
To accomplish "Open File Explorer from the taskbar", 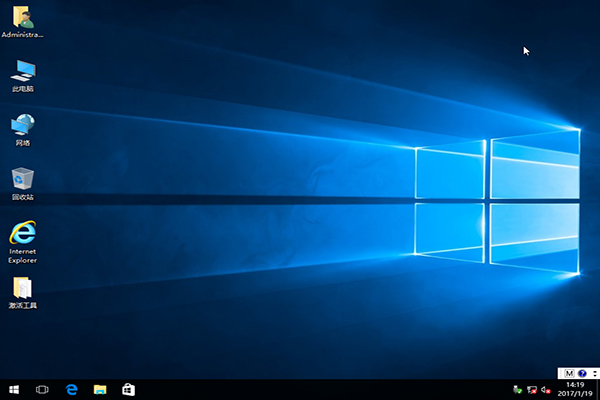I will [100, 389].
